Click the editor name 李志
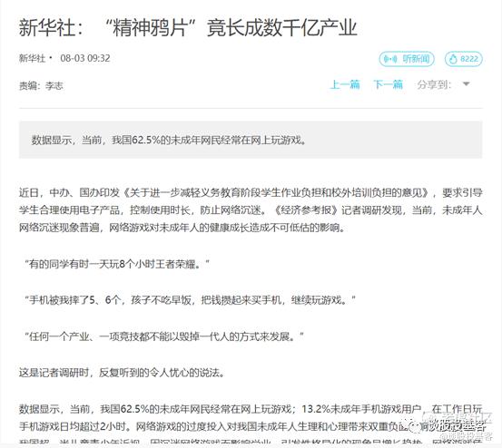The image size is (502, 448). 54,85
